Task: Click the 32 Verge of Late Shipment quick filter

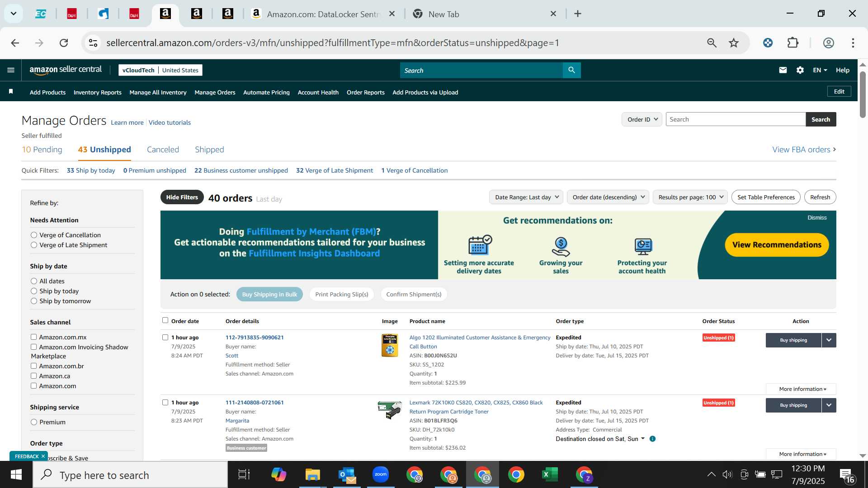Action: (x=335, y=170)
